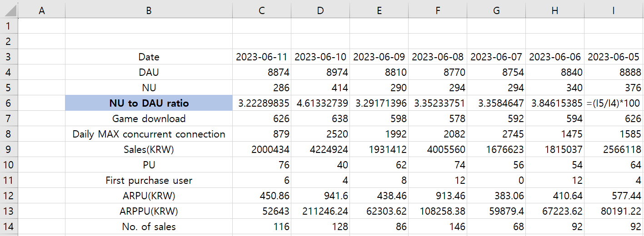Click the 'Sales(KRW)' label cell

point(149,149)
